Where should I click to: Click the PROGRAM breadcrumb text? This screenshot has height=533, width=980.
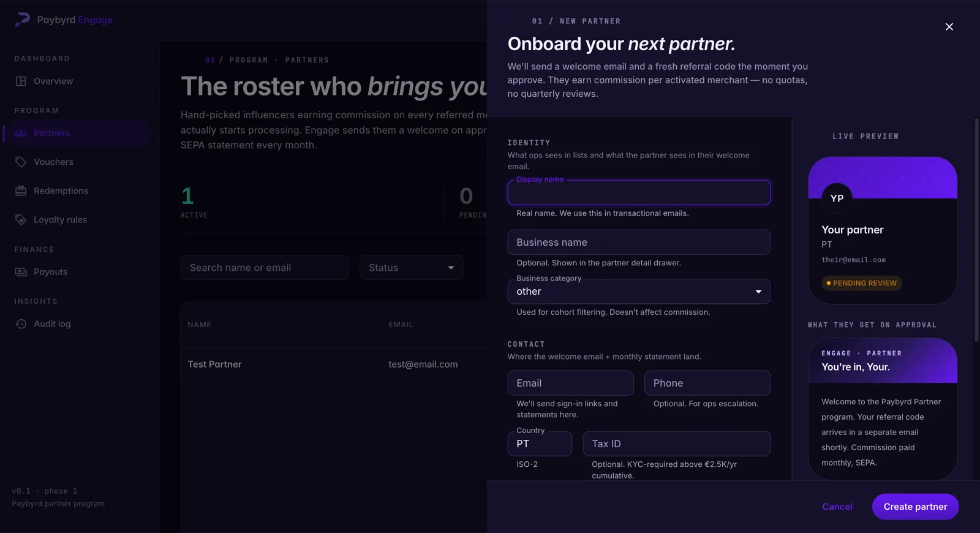(249, 60)
